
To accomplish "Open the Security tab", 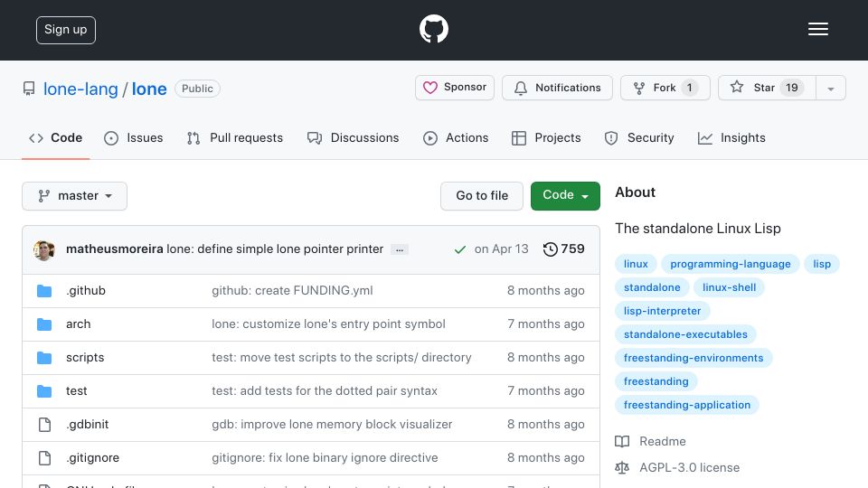I will pyautogui.click(x=639, y=137).
